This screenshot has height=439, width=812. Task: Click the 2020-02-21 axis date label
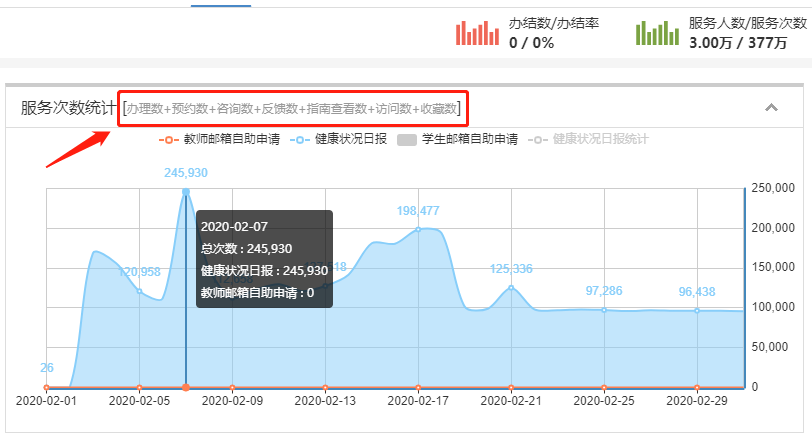click(511, 401)
